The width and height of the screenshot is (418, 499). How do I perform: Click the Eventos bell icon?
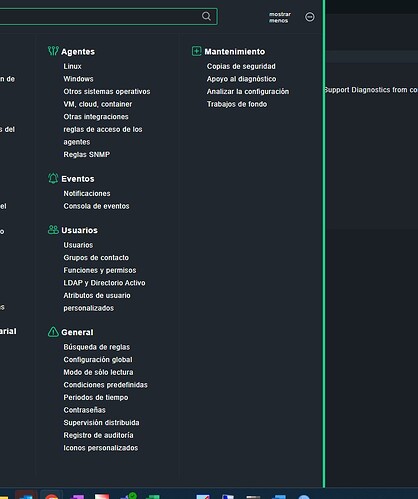(x=53, y=178)
